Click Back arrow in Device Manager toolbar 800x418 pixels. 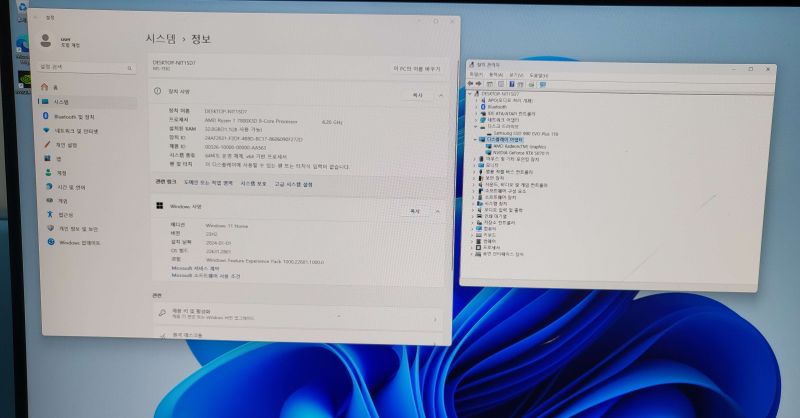pos(470,84)
